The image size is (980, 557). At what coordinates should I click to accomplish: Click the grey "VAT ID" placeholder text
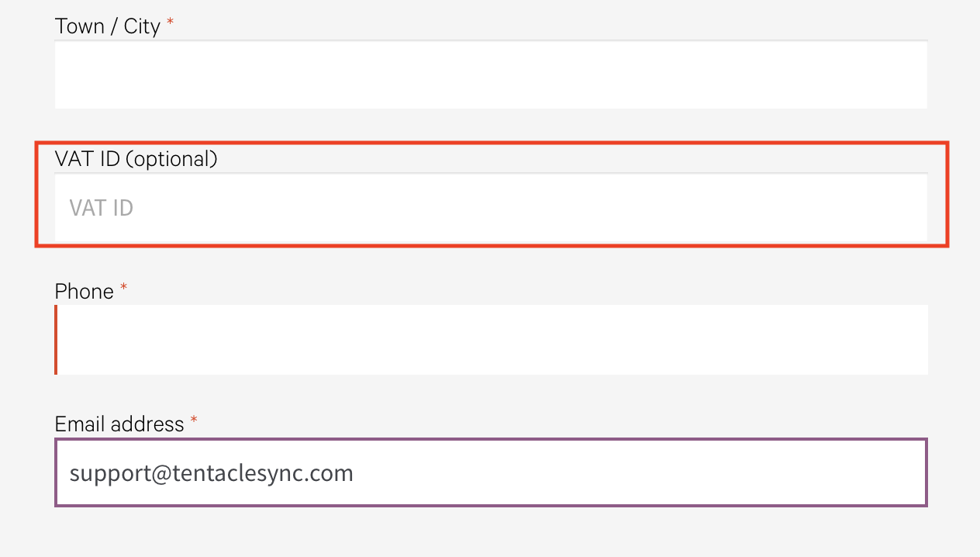coord(102,208)
